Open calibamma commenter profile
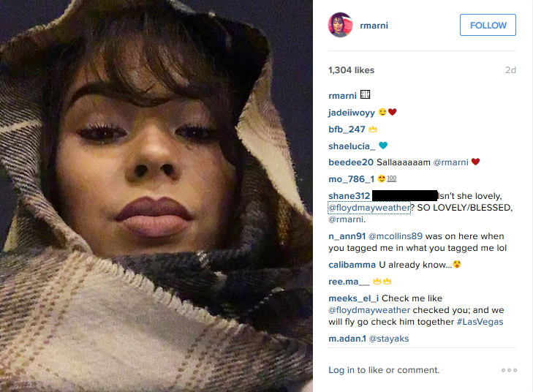533x392 pixels. pyautogui.click(x=352, y=265)
